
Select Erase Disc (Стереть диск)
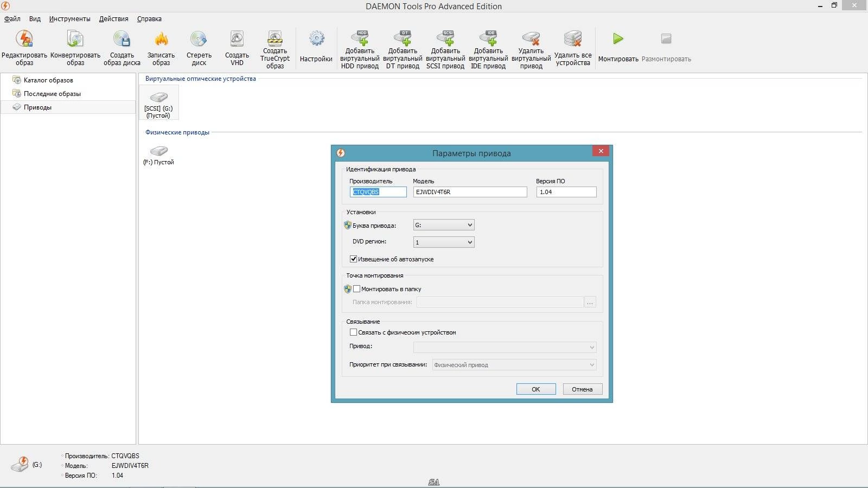199,48
